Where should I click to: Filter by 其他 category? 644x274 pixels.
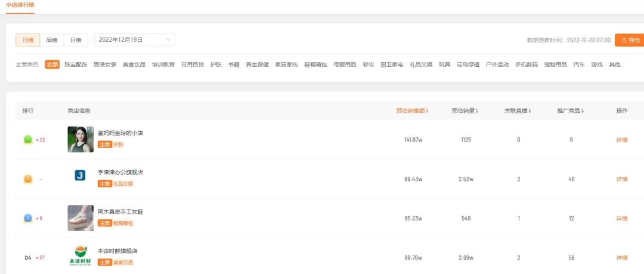coord(614,64)
